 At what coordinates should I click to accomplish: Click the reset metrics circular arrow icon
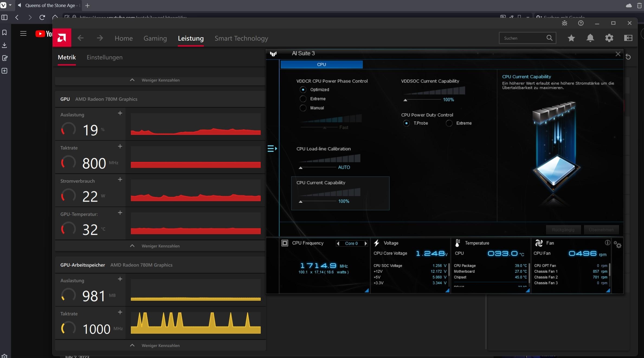628,57
